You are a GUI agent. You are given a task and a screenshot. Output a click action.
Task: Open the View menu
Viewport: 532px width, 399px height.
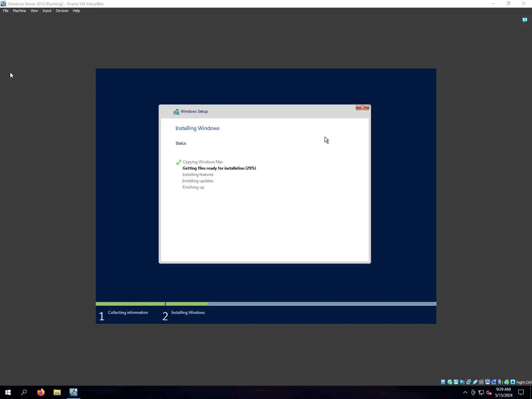(x=34, y=11)
